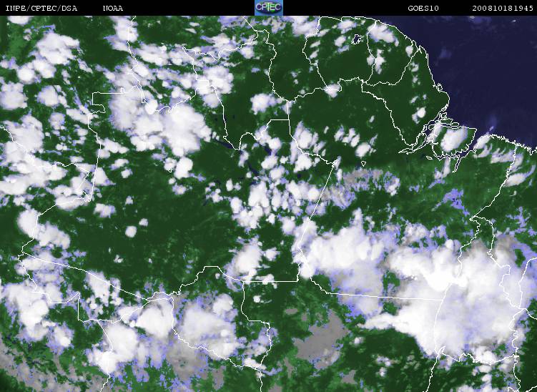537x392 pixels.
Task: Click the cloud over Marajó island at river mouth
Action: pos(454,139)
